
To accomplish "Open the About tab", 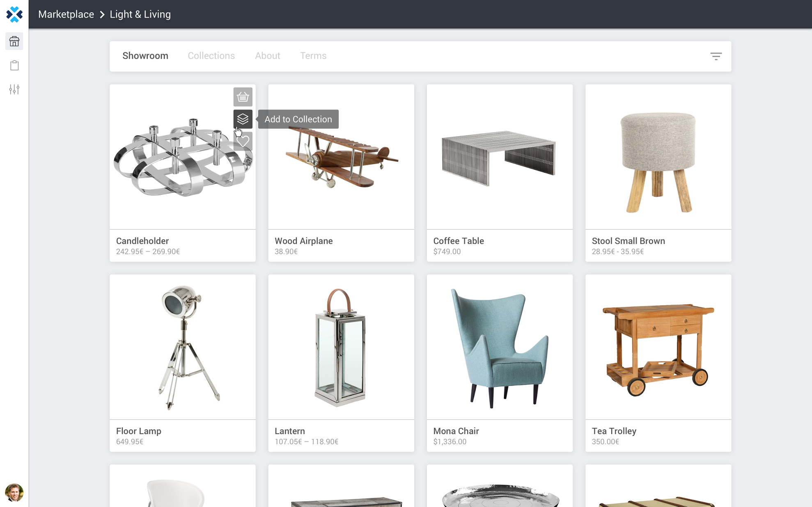I will point(268,56).
